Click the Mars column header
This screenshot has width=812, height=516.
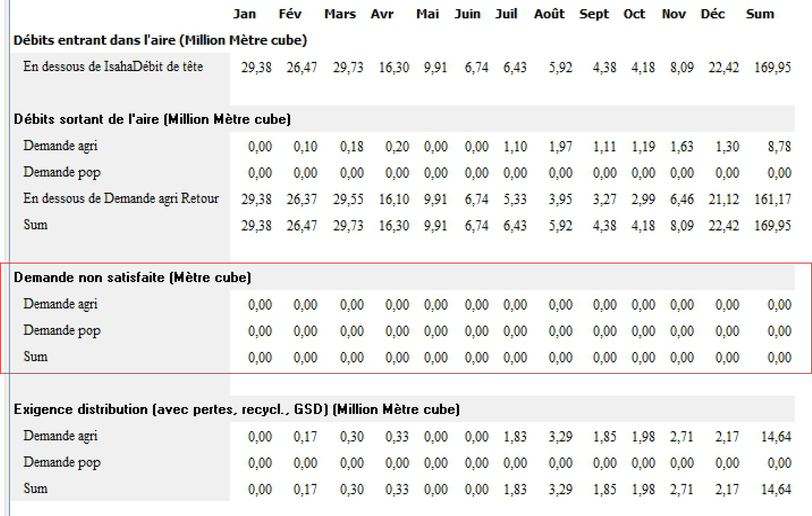click(x=340, y=14)
